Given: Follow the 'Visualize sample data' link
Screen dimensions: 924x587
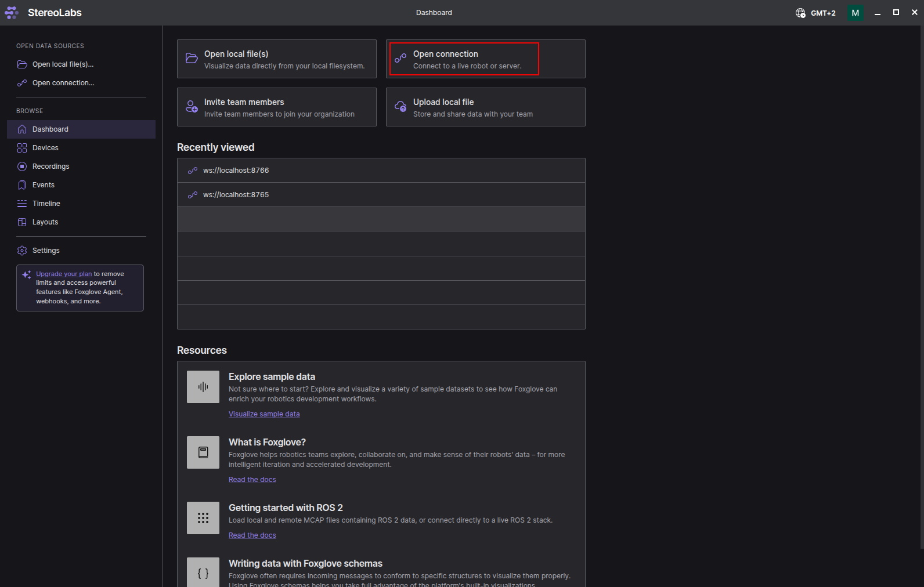Looking at the screenshot, I should click(264, 414).
